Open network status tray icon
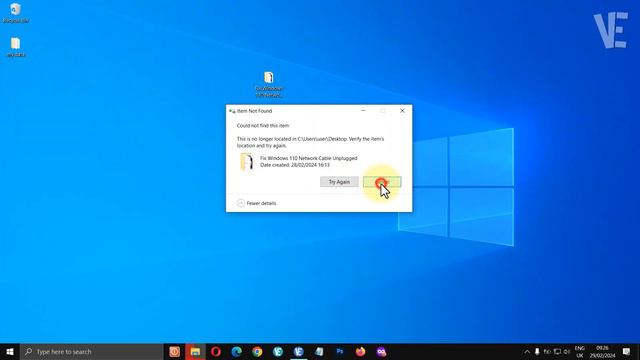This screenshot has height=360, width=640. 557,352
